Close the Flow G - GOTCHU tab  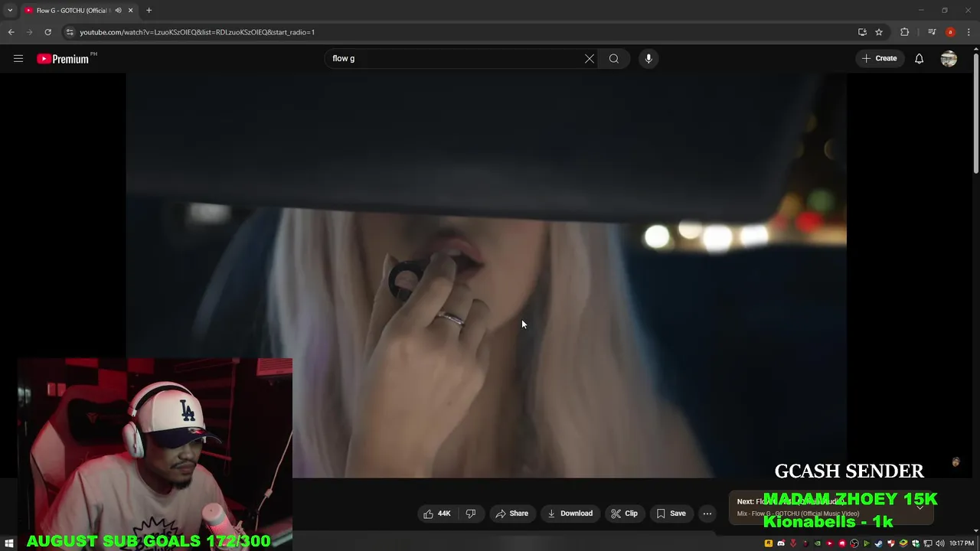[130, 10]
